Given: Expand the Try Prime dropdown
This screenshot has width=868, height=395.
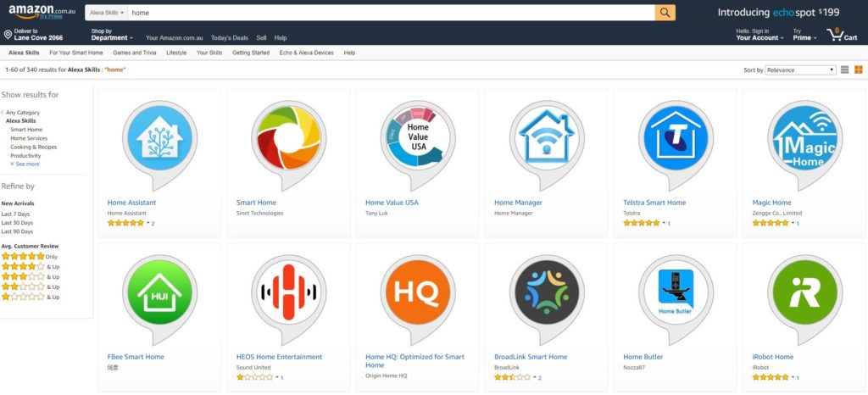Looking at the screenshot, I should (x=805, y=35).
